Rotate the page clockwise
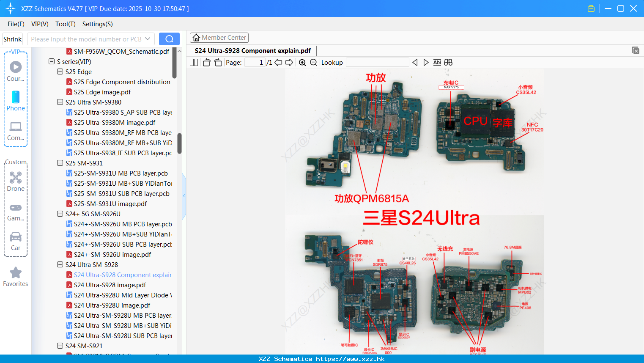Screen dimensions: 644x363 click(x=218, y=63)
